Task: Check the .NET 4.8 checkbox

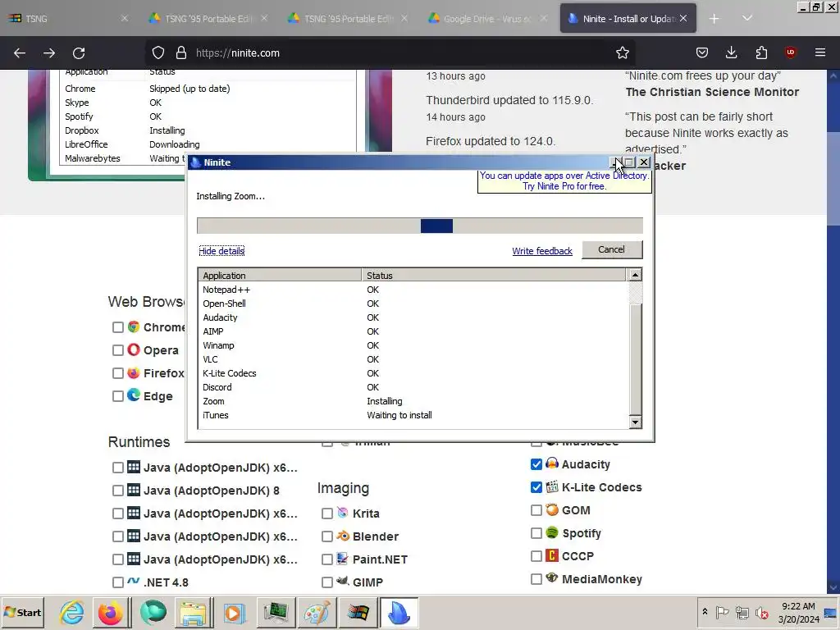Action: 118,582
